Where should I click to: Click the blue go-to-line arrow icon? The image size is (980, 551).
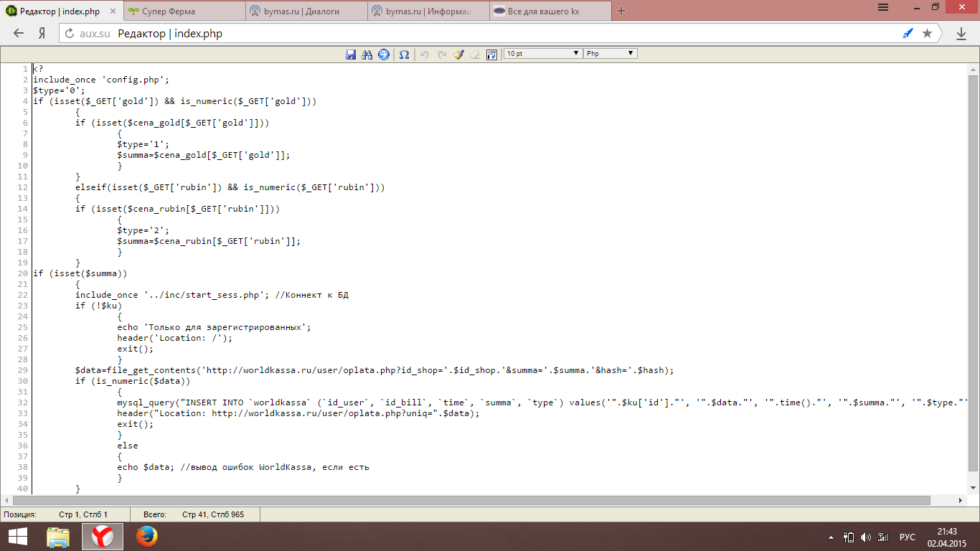click(x=384, y=54)
